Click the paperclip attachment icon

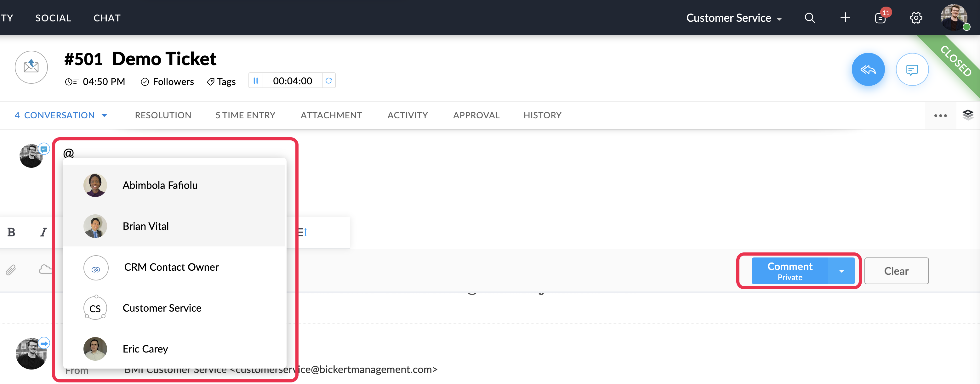(x=11, y=270)
